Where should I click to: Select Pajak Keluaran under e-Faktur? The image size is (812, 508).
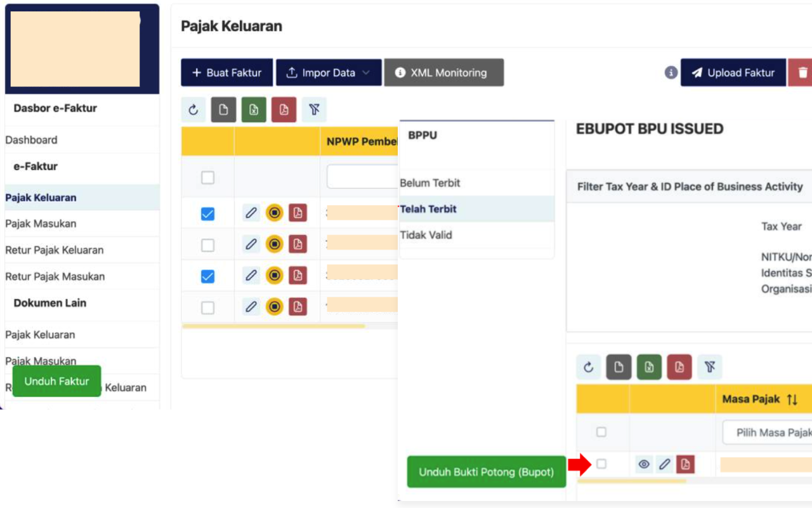pyautogui.click(x=82, y=197)
